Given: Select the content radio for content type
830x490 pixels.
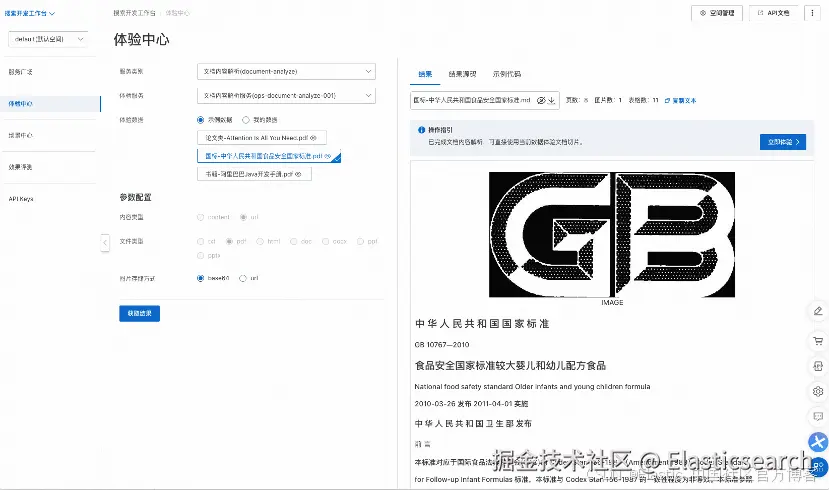Looking at the screenshot, I should (201, 217).
